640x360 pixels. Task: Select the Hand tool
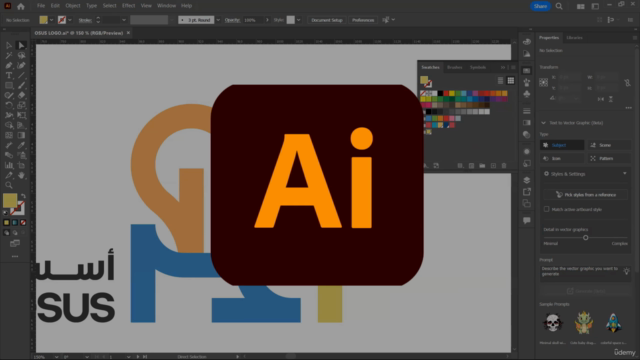pos(21,176)
